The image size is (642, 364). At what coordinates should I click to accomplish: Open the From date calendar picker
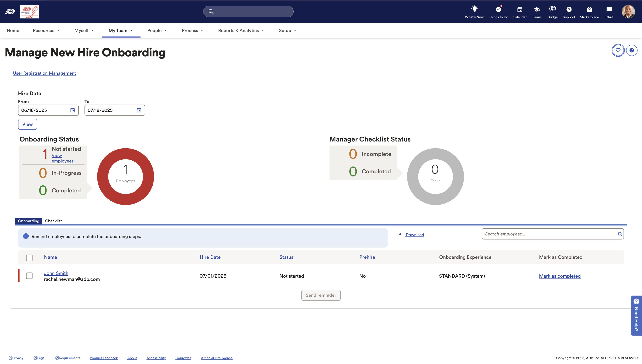(x=72, y=110)
